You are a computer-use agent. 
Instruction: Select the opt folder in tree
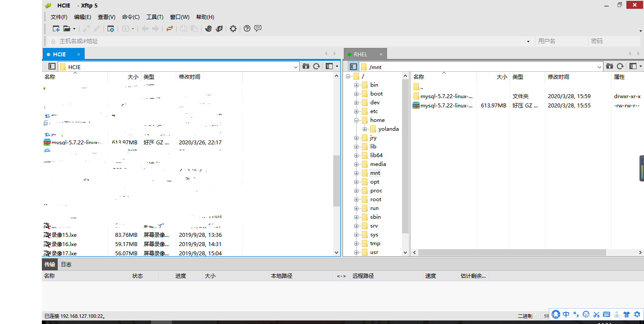(x=375, y=182)
